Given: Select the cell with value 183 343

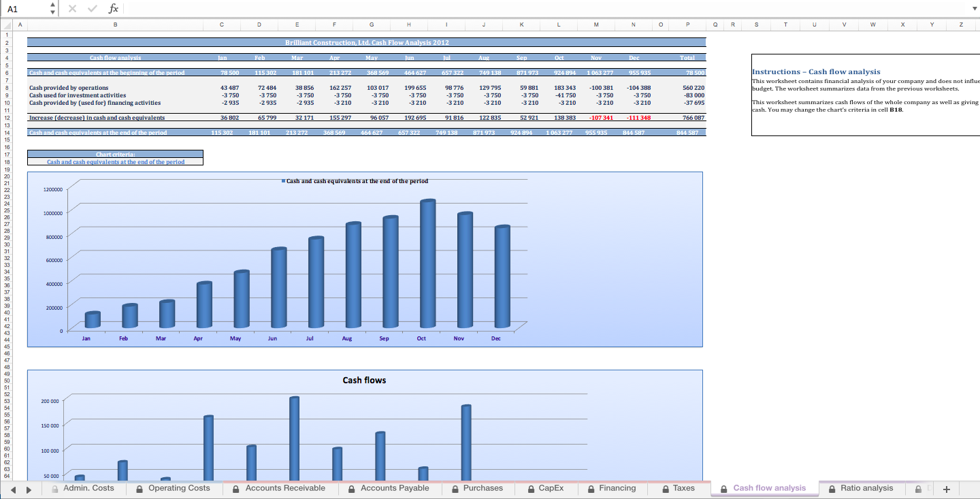Looking at the screenshot, I should tap(559, 88).
